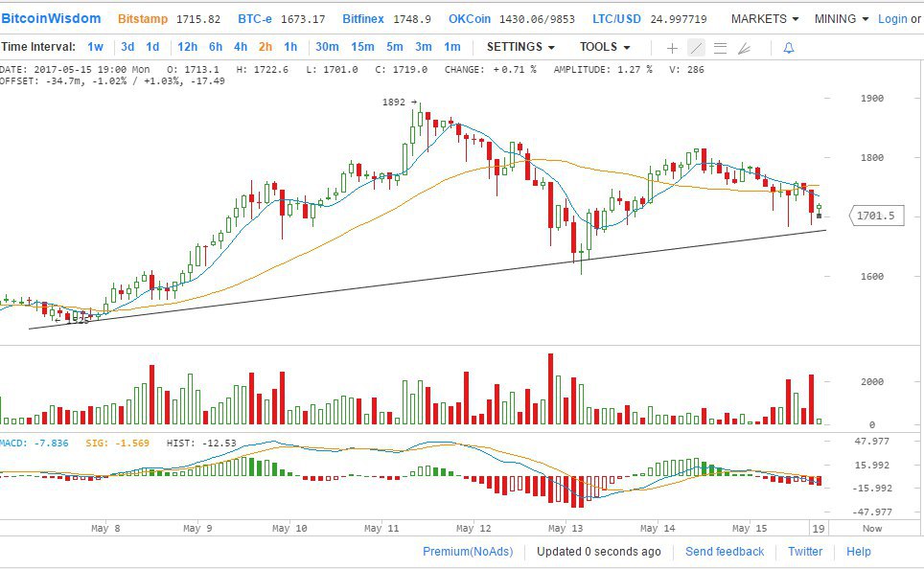Open the BTC-e market link
The image size is (924, 569).
[x=255, y=19]
